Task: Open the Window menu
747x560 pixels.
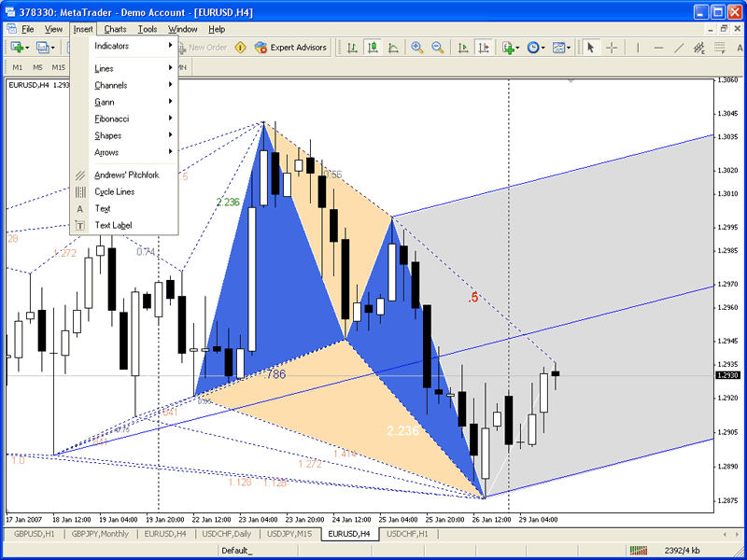Action: (183, 29)
